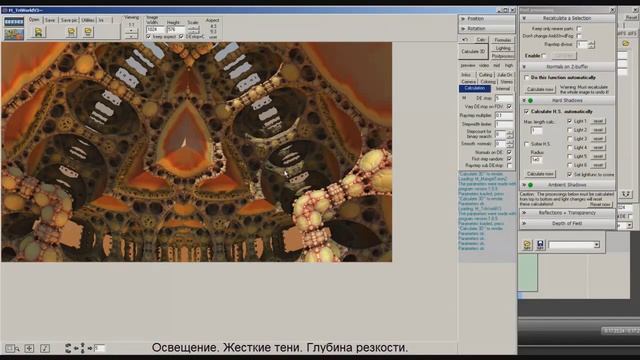640x360 pixels.
Task: Click the green indicator dot on the Hard Shadows header
Action: click(x=531, y=100)
